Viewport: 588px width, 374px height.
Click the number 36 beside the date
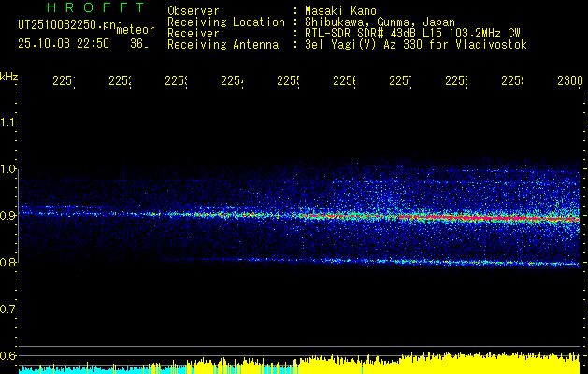[x=138, y=44]
